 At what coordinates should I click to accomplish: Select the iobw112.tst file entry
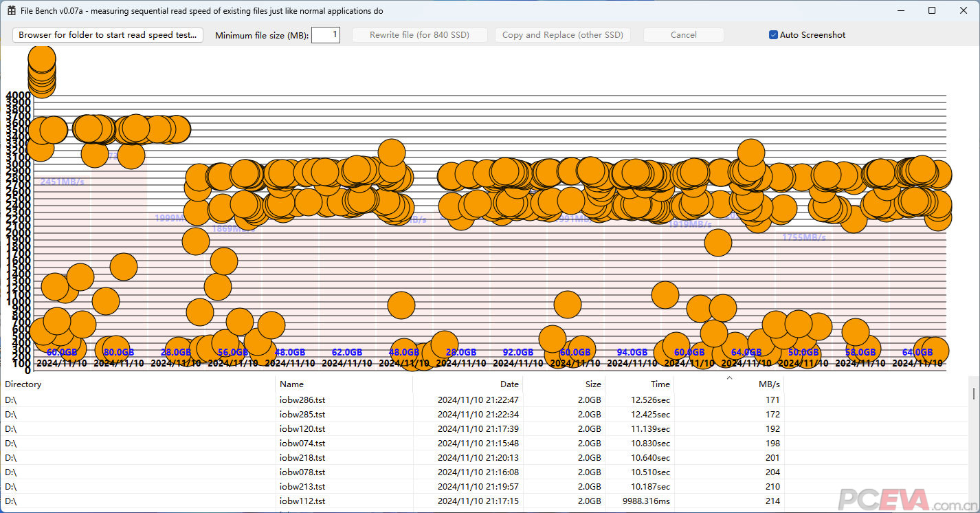coord(302,501)
